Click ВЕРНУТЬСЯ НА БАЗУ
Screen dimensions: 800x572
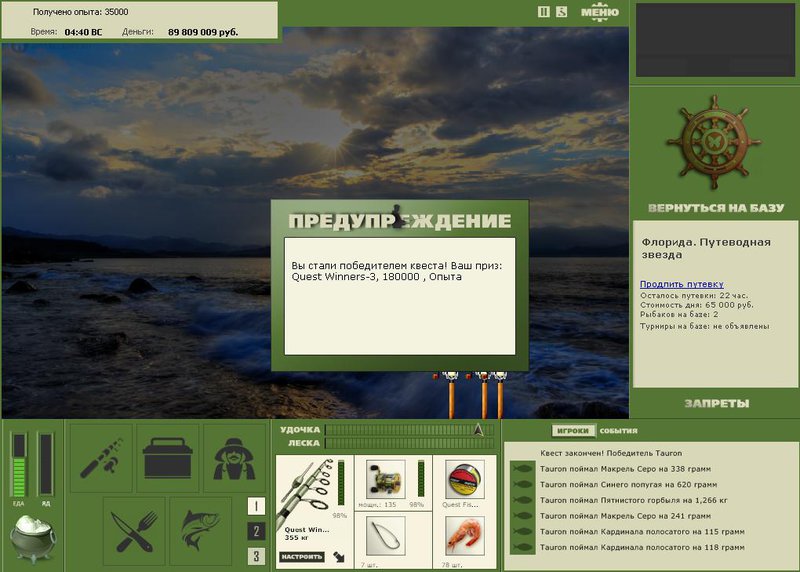(716, 208)
